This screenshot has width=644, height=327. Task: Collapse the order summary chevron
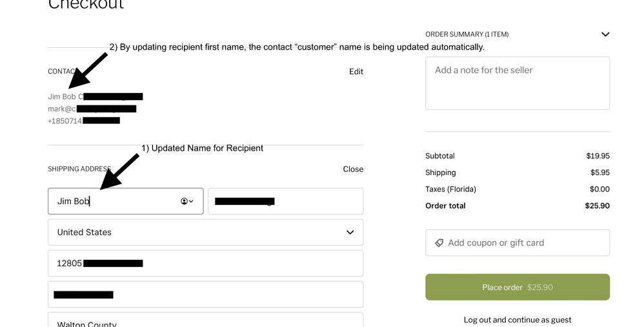click(605, 34)
